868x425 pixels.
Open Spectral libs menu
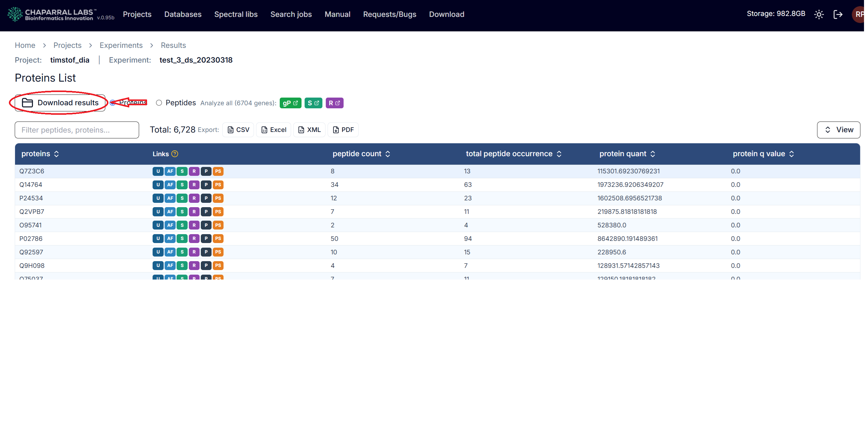coord(236,14)
